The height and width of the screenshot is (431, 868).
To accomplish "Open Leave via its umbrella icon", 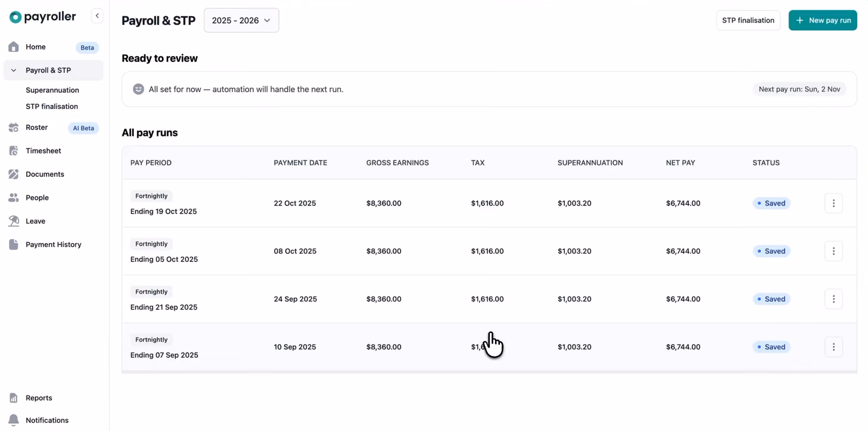I will (x=13, y=221).
